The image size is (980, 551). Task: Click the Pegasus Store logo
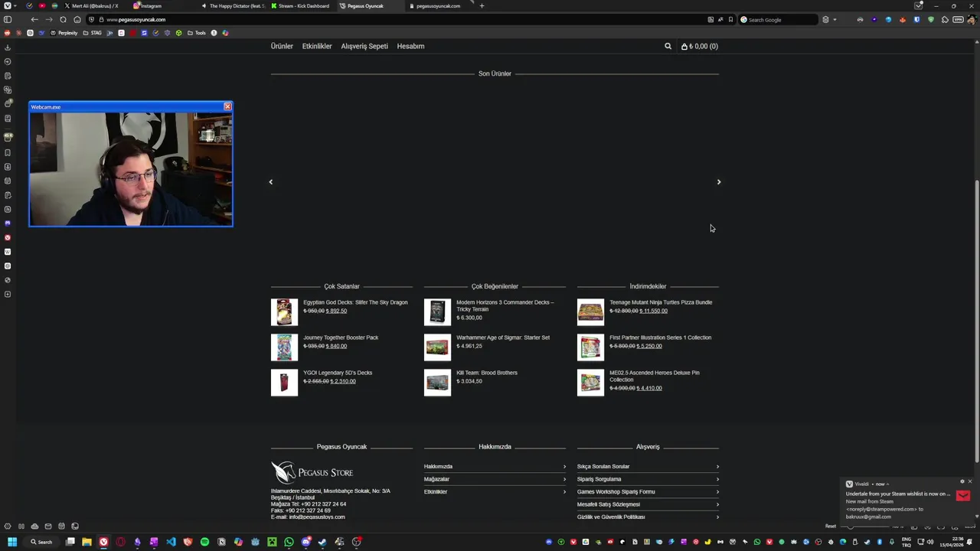[312, 472]
